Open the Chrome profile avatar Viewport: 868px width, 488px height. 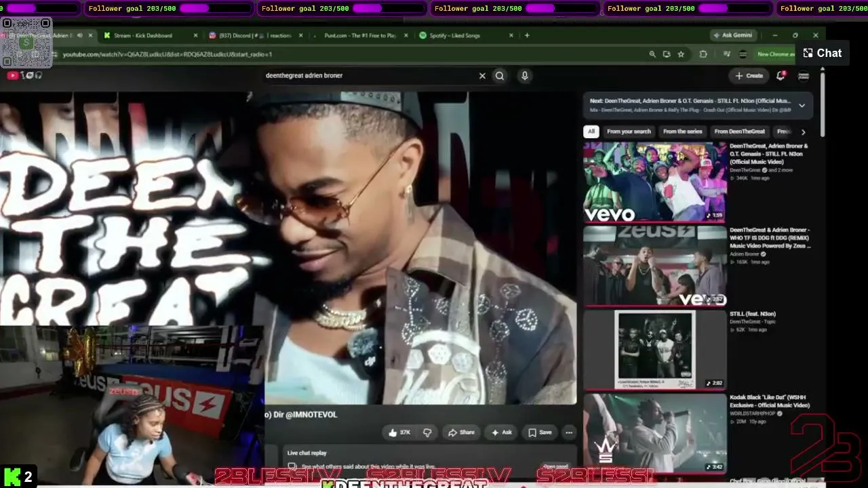click(x=743, y=54)
